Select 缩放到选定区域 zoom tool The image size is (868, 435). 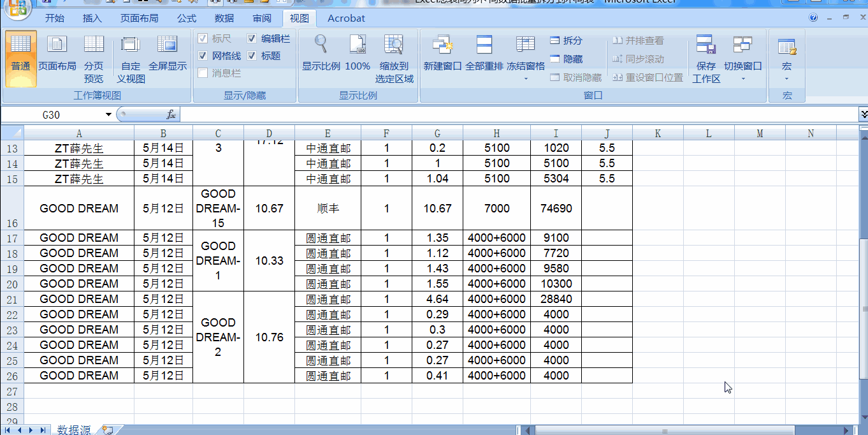tap(394, 54)
